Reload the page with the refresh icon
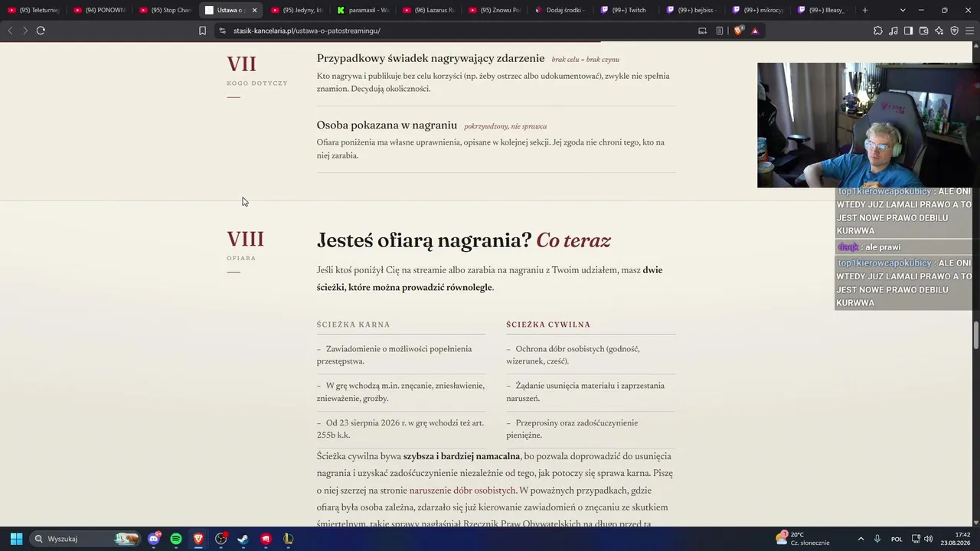This screenshot has height=551, width=980. (41, 31)
